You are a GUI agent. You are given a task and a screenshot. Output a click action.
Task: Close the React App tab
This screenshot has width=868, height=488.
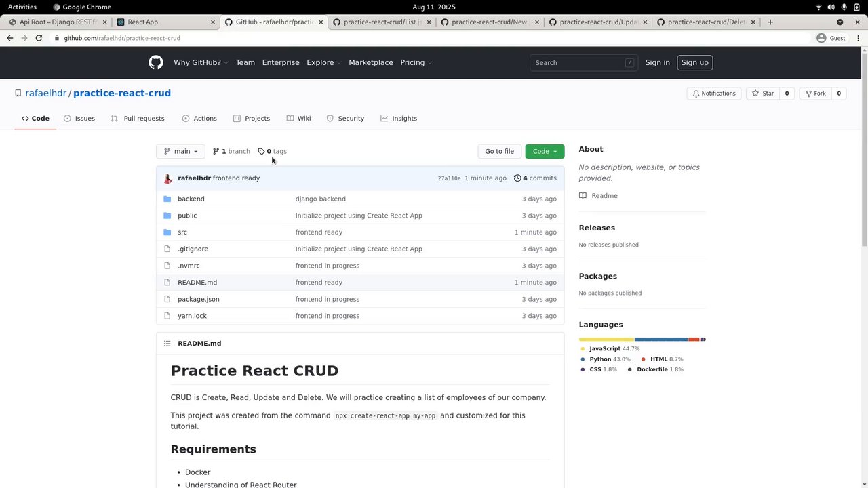tap(213, 22)
